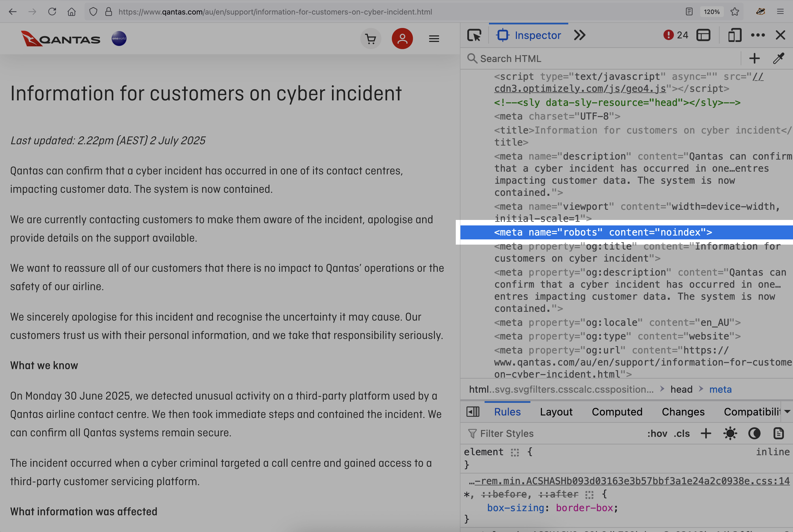793x532 pixels.
Task: Focus the Filter Styles input
Action: coord(553,434)
